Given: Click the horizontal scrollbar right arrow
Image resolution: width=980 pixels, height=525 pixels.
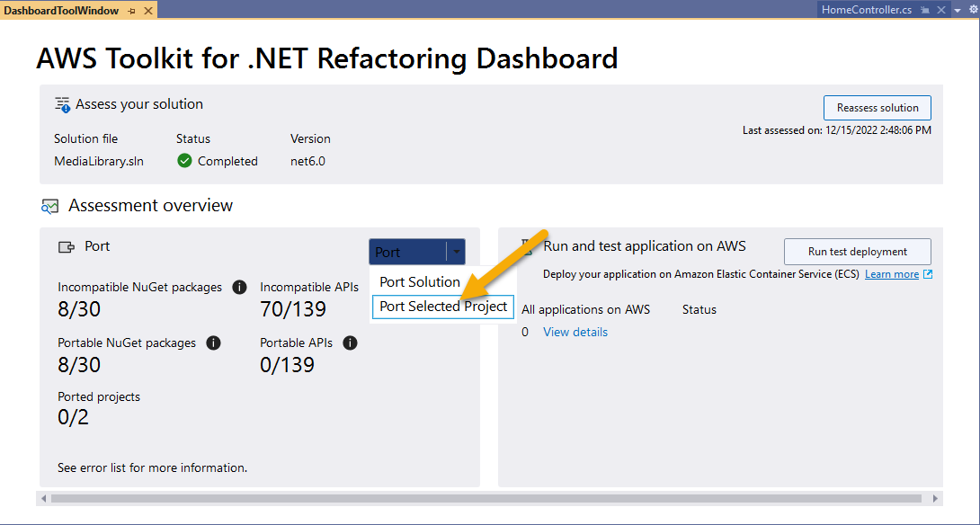Looking at the screenshot, I should tap(935, 499).
